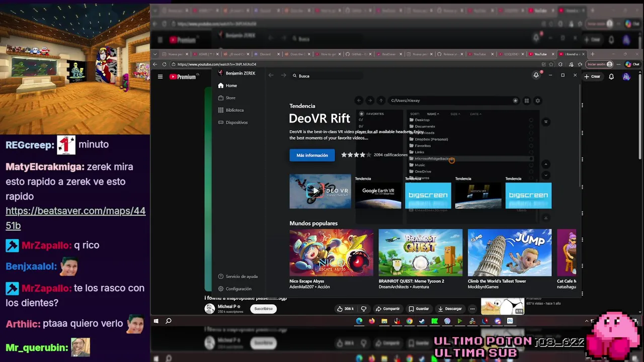Screen dimensions: 644x362
Task: Star the current path as favorite
Action: (x=515, y=101)
